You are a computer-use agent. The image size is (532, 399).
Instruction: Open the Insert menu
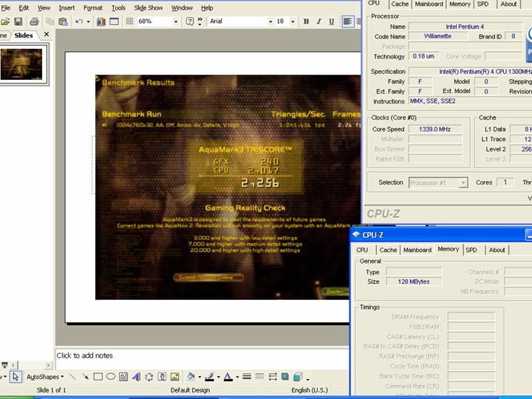point(66,7)
